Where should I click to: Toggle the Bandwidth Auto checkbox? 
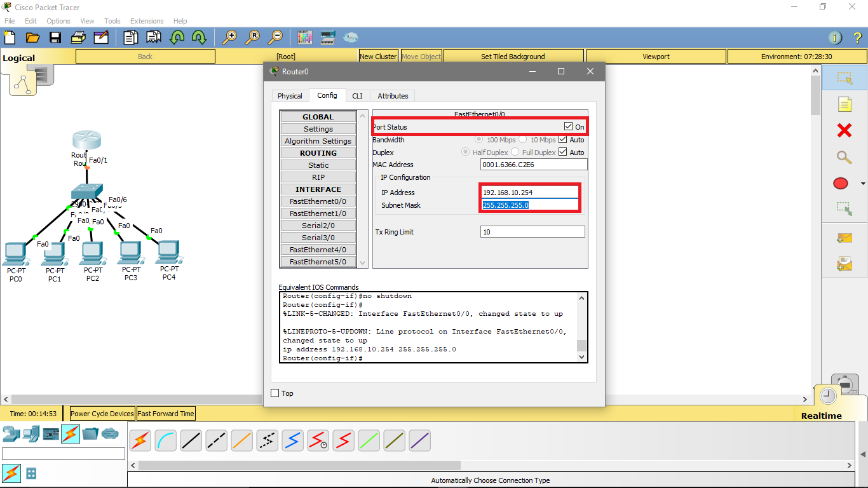click(x=563, y=139)
